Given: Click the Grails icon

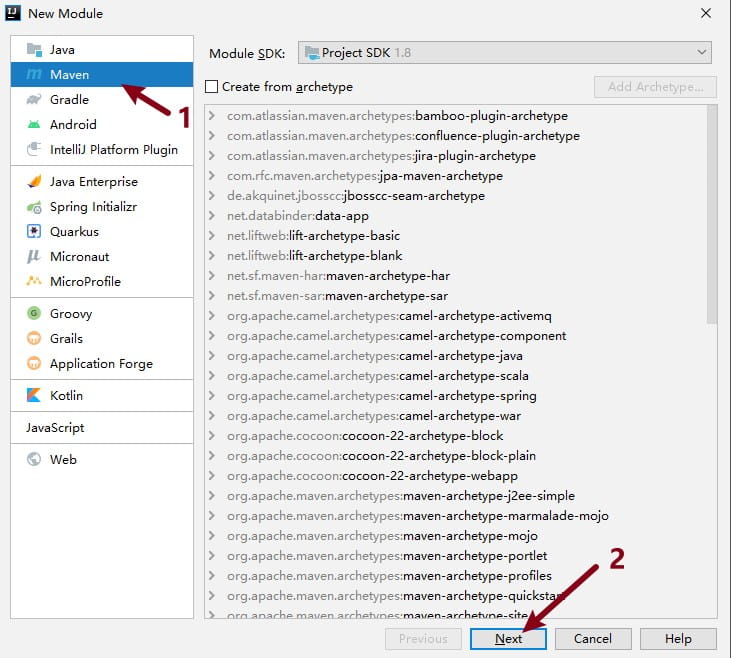Looking at the screenshot, I should click(34, 338).
